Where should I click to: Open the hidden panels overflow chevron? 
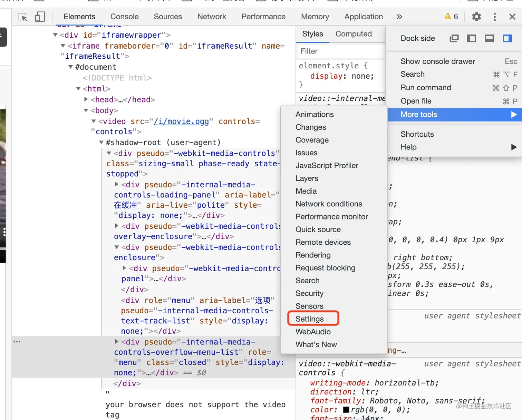click(x=399, y=16)
